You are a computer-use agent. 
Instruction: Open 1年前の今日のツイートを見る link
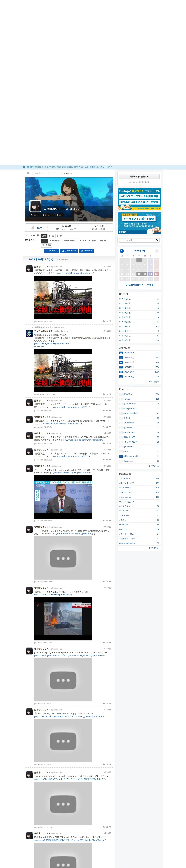[x=139, y=285]
